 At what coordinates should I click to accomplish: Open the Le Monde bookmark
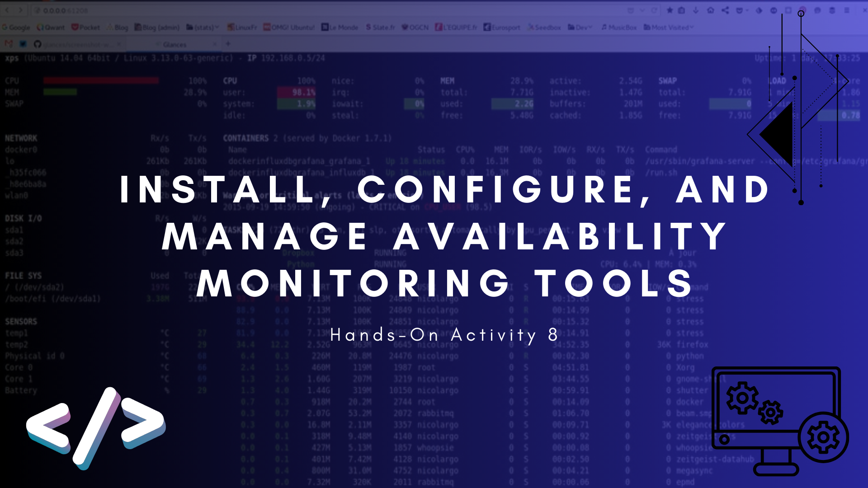[x=340, y=28]
